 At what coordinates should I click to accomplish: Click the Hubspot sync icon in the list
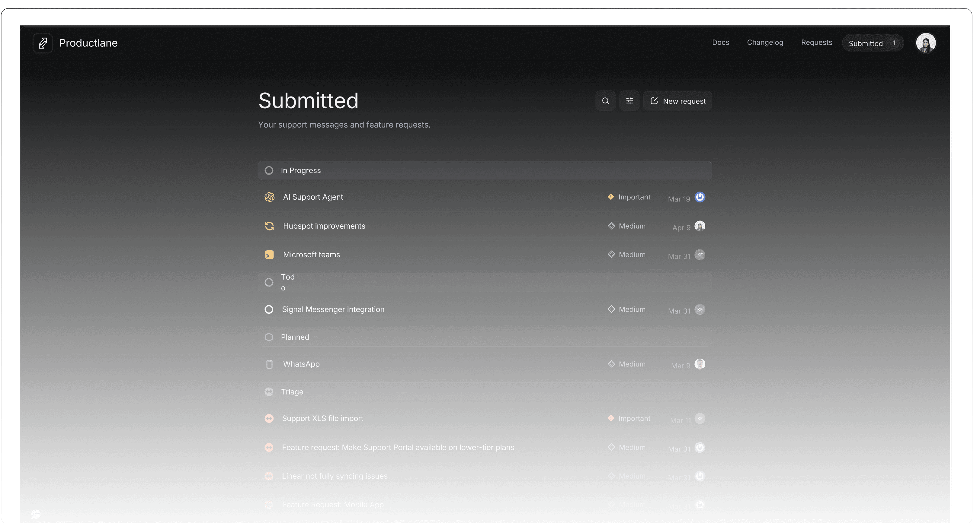[270, 226]
